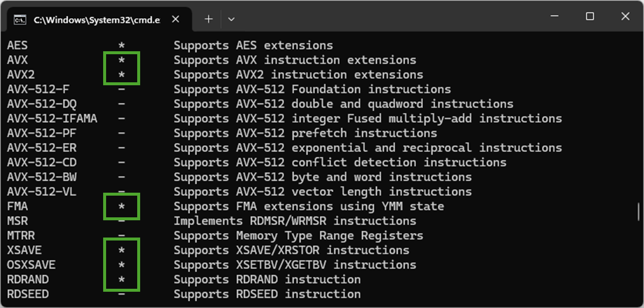Click the OSXSAVE feature label

[31, 265]
